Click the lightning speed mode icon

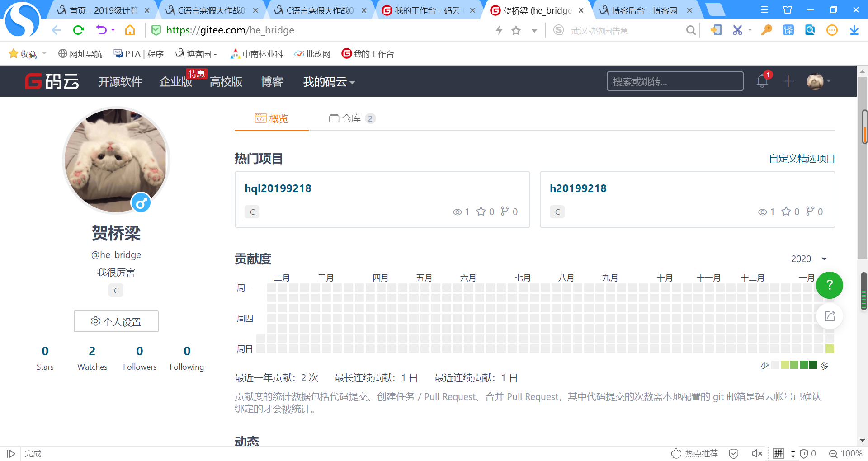tap(499, 30)
